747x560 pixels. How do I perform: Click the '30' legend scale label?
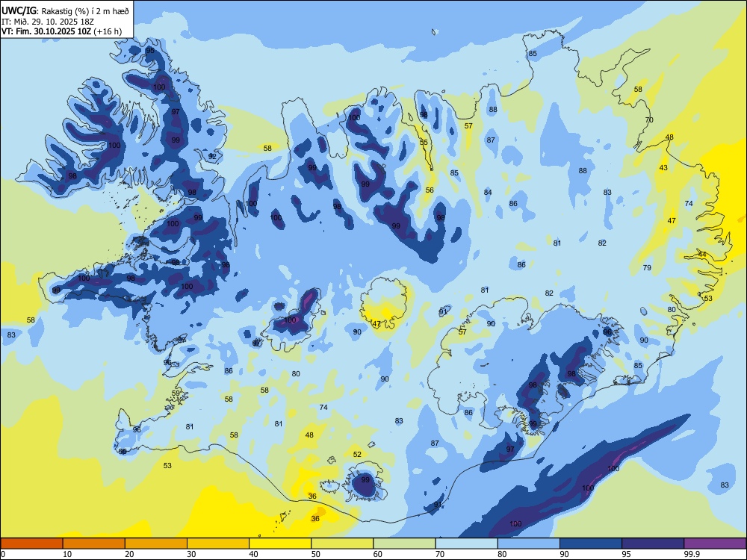click(191, 554)
